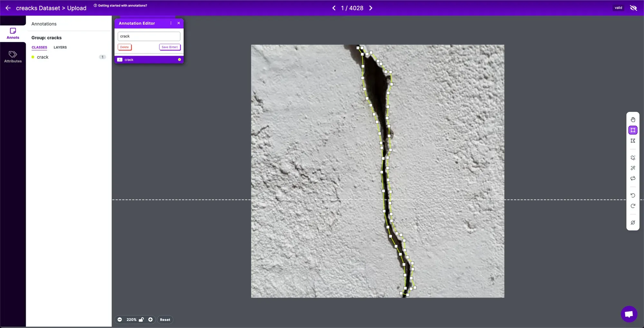Activate the smart polygon tool
Screen dimensions: 644x328
click(x=633, y=158)
